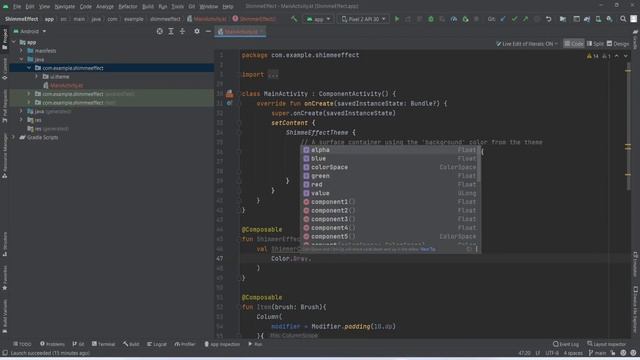This screenshot has height=360, width=640.
Task: Select alpha in the completion popup
Action: click(389, 150)
